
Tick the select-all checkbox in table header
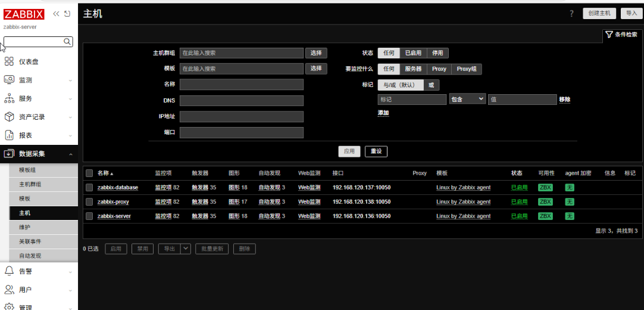(89, 173)
